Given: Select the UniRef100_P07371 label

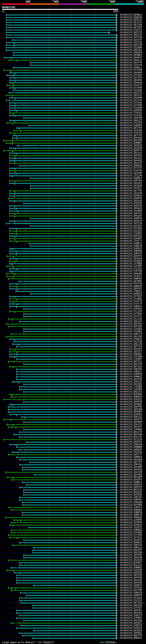Looking at the screenshot, I should (131, 316).
